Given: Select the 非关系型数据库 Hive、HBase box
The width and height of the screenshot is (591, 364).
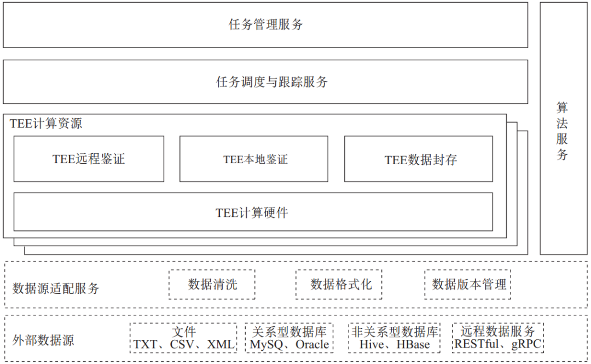Looking at the screenshot, I should pyautogui.click(x=395, y=338).
